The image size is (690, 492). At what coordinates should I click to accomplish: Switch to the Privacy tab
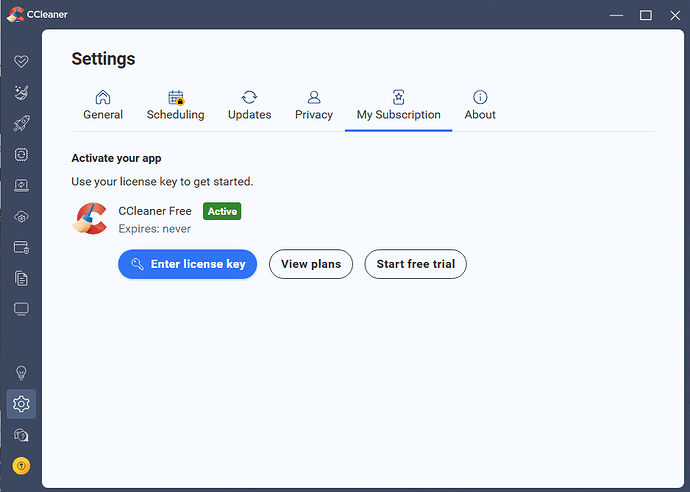314,106
